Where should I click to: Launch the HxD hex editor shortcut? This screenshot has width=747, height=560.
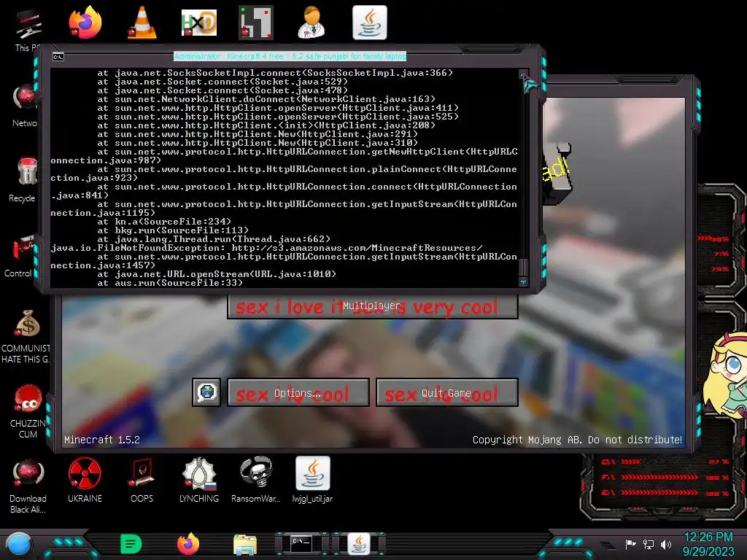tap(199, 23)
